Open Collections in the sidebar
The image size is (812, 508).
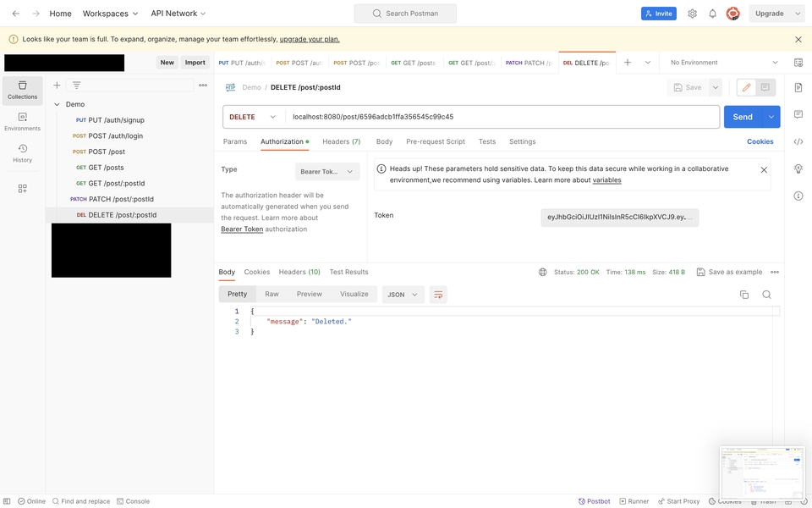(x=22, y=91)
